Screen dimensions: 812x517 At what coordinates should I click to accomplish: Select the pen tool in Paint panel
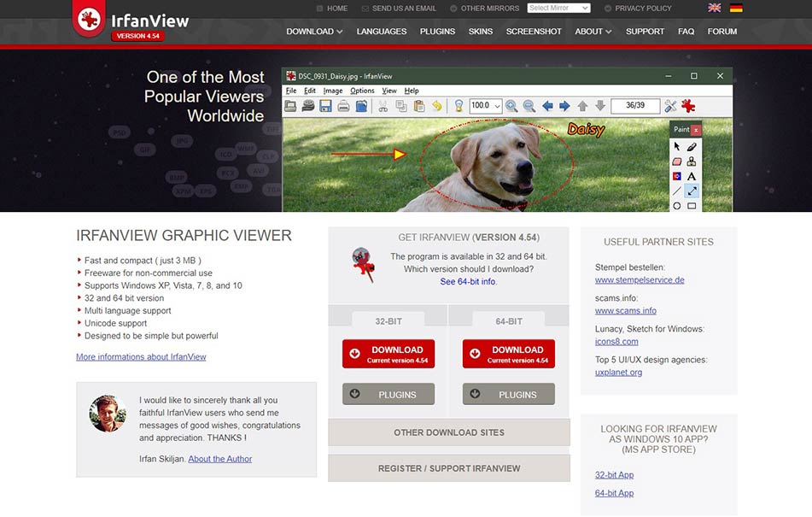(692, 147)
